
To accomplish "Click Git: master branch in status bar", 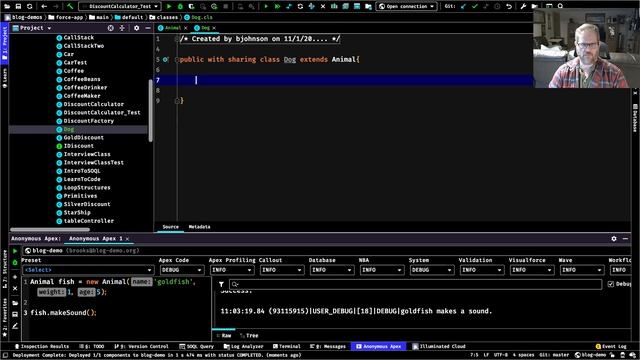I will 554,355.
